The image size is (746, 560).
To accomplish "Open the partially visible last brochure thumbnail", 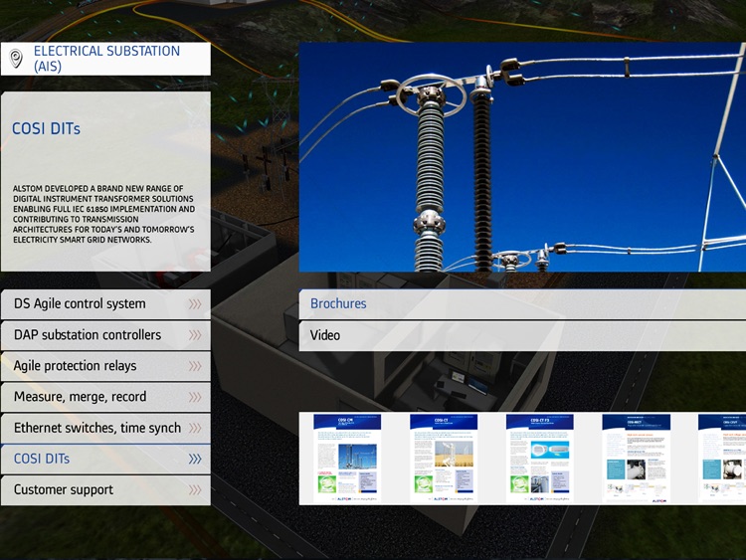I will click(x=722, y=459).
